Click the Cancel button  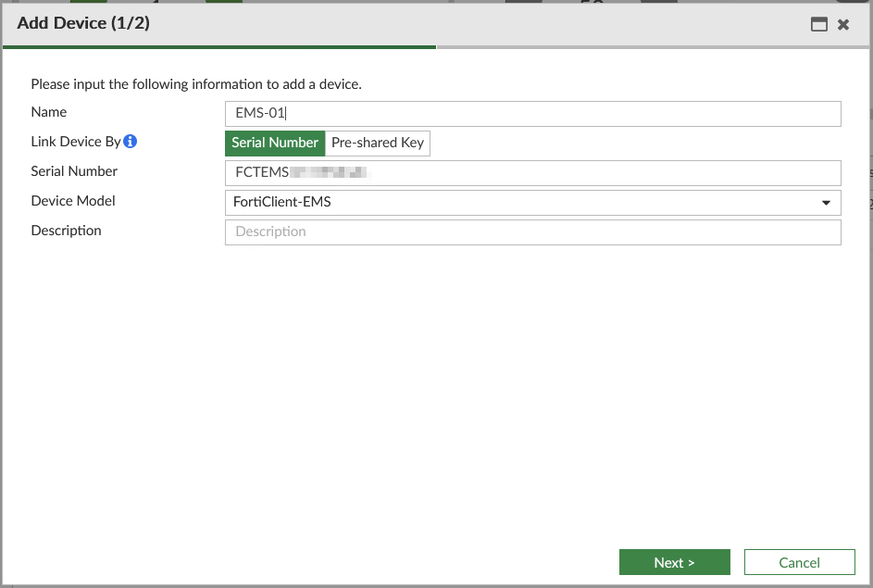(x=799, y=562)
